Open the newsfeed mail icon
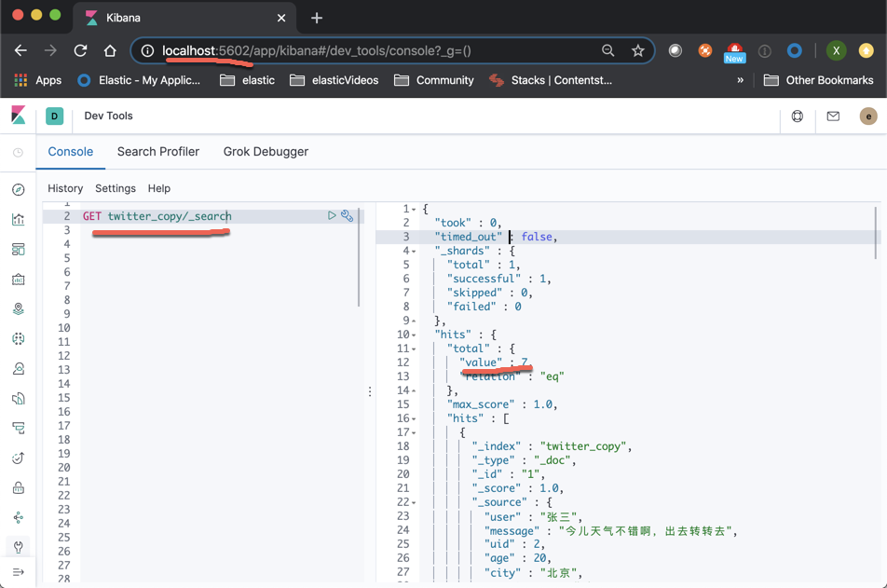 pyautogui.click(x=833, y=116)
